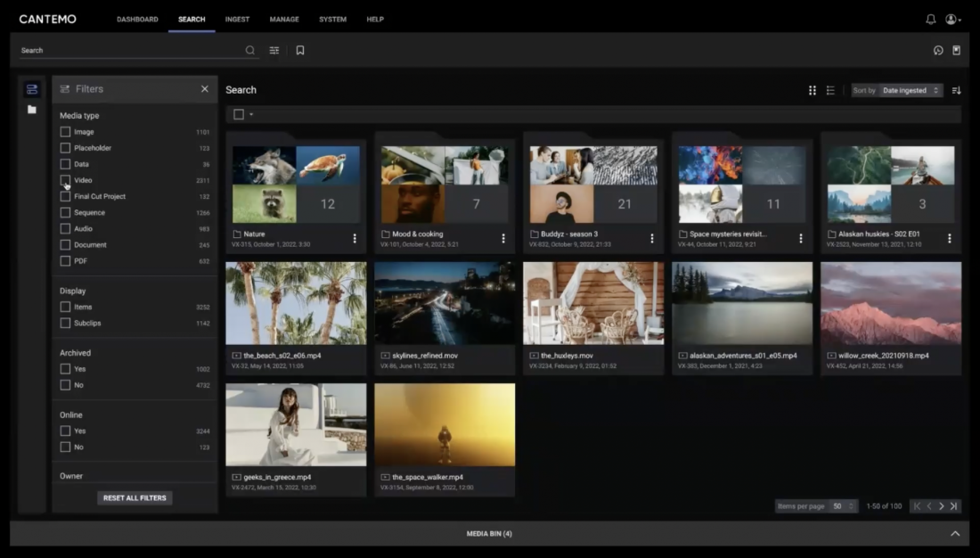
Task: Open three-dot menu on Nature collection
Action: click(x=355, y=238)
